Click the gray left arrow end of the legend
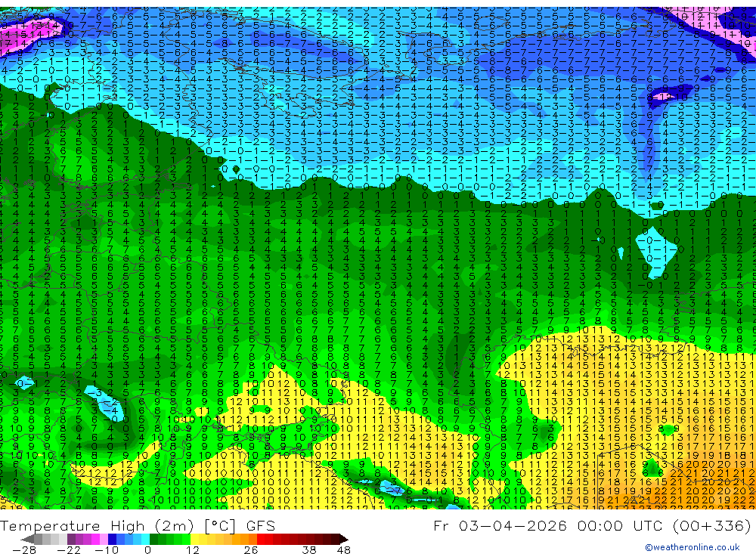 point(27,539)
